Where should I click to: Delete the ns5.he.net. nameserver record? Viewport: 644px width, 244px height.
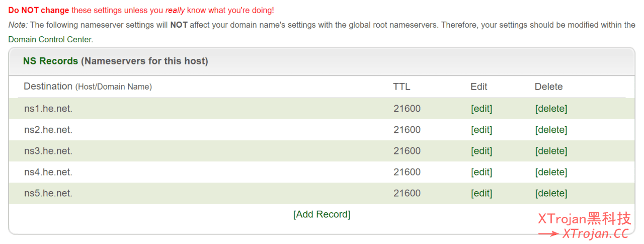551,193
